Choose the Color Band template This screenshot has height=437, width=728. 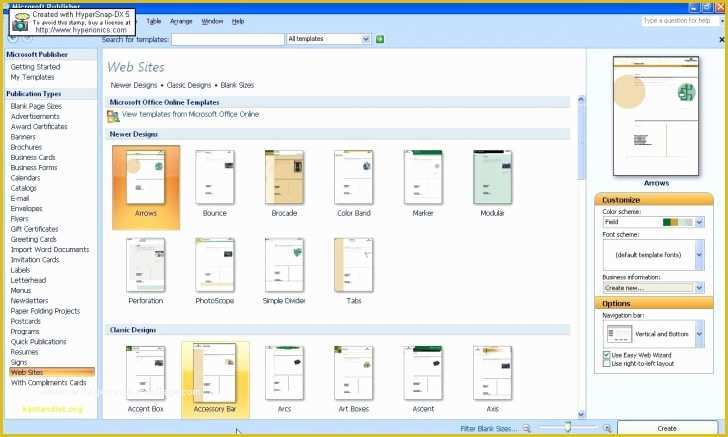(354, 177)
